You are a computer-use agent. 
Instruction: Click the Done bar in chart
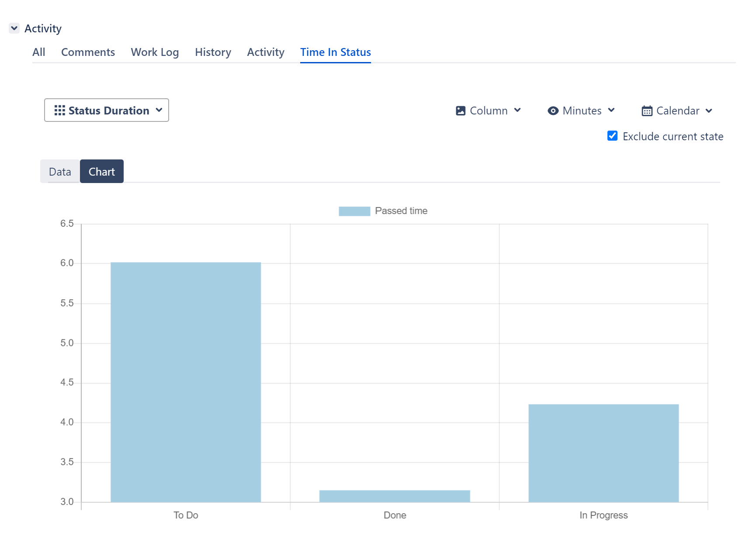(395, 496)
